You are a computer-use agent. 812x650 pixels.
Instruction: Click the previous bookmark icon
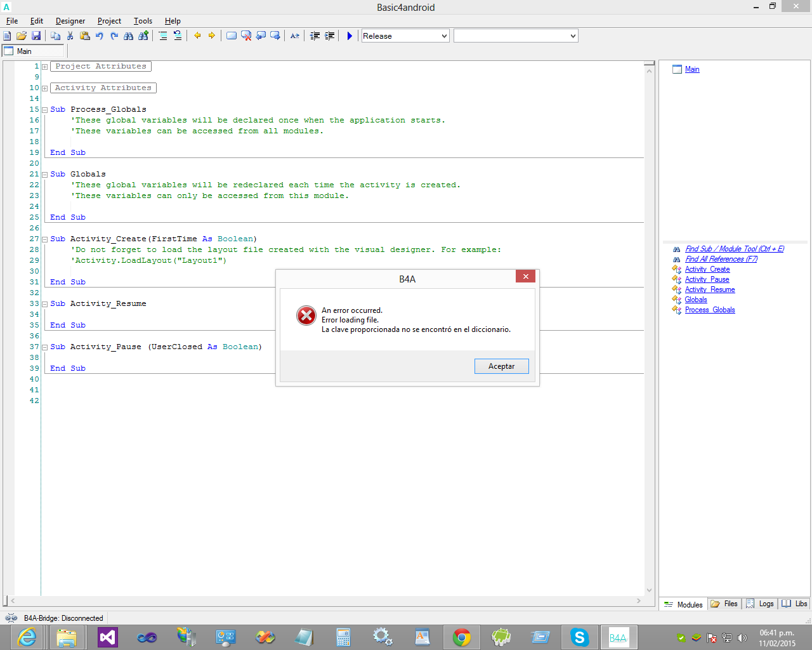[x=261, y=36]
